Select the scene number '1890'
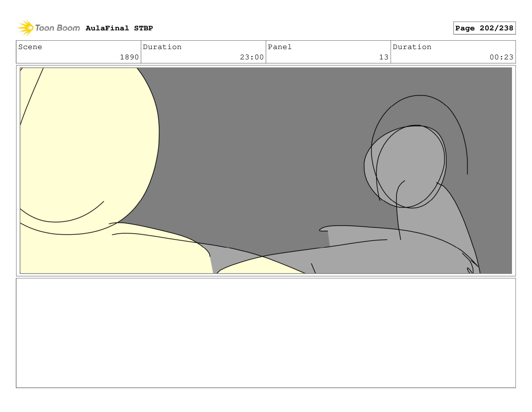This screenshot has height=412, width=532. click(x=129, y=57)
